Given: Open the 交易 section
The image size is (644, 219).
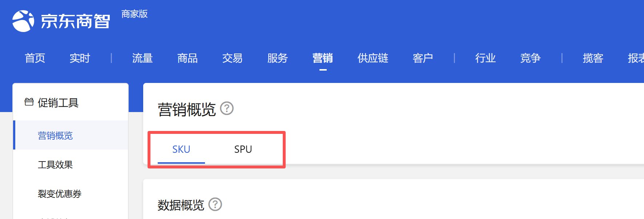Looking at the screenshot, I should pos(233,58).
